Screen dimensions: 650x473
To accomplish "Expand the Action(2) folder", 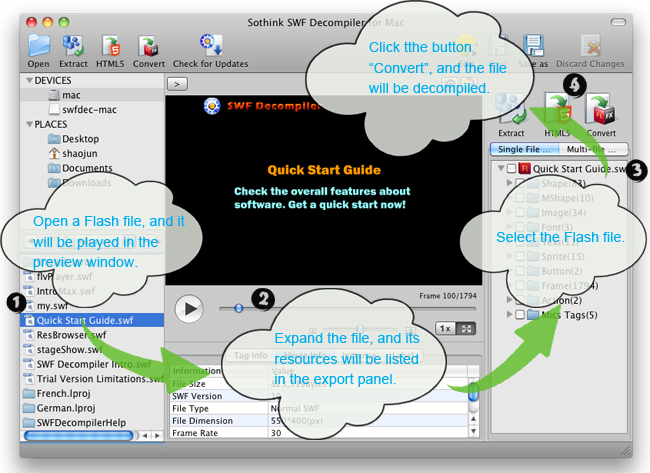I will click(509, 300).
